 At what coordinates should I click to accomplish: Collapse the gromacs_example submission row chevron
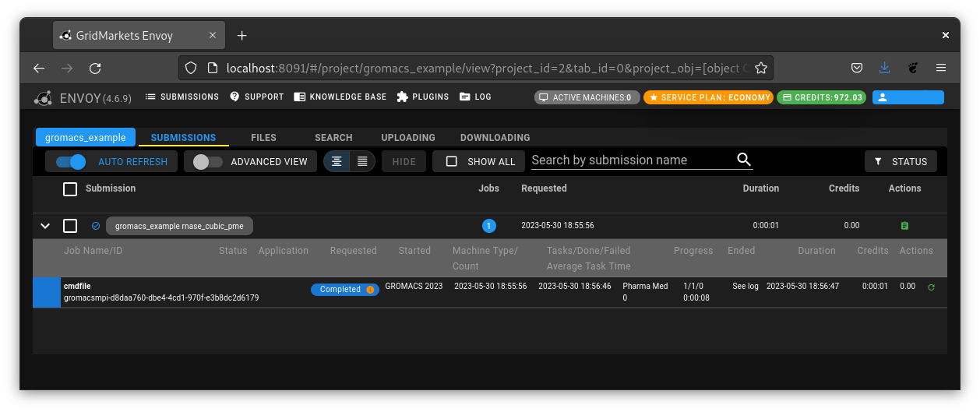pos(45,226)
